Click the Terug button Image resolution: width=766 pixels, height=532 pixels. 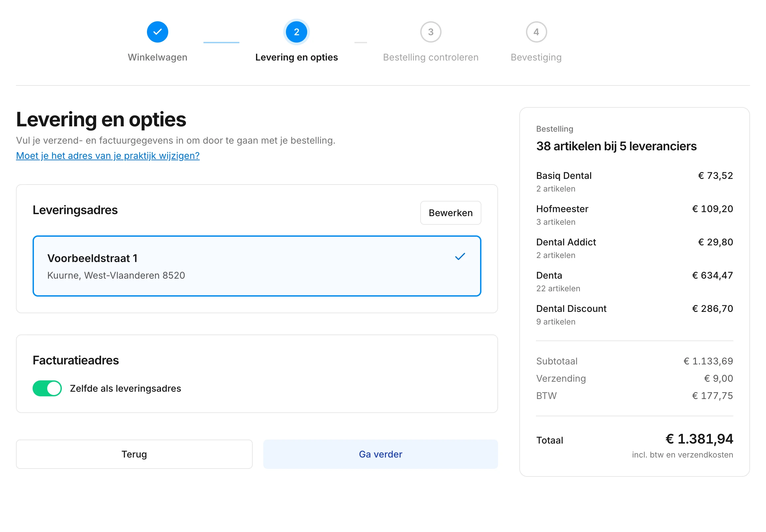134,454
